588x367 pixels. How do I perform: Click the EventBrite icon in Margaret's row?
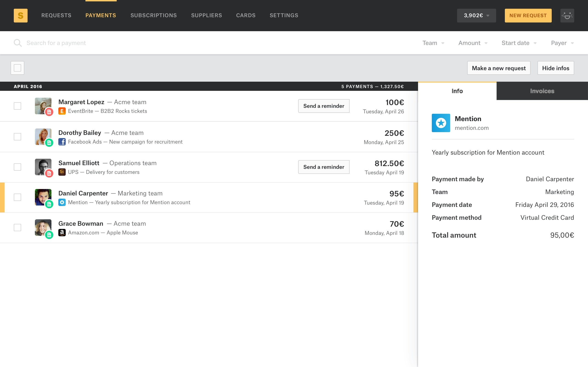point(62,111)
